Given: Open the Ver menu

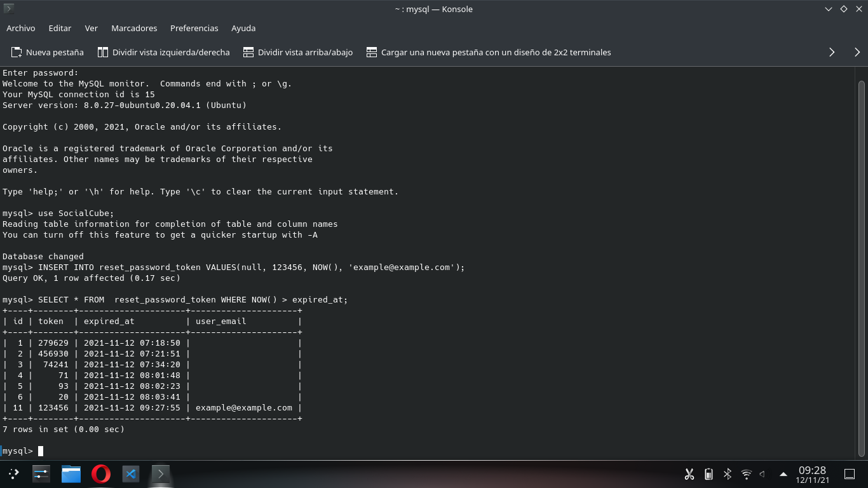Looking at the screenshot, I should 92,28.
